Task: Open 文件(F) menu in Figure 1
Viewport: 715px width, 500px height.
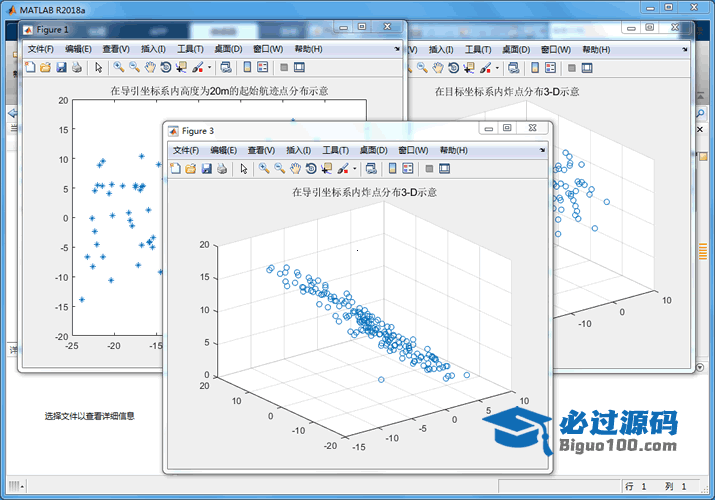Action: click(x=40, y=49)
